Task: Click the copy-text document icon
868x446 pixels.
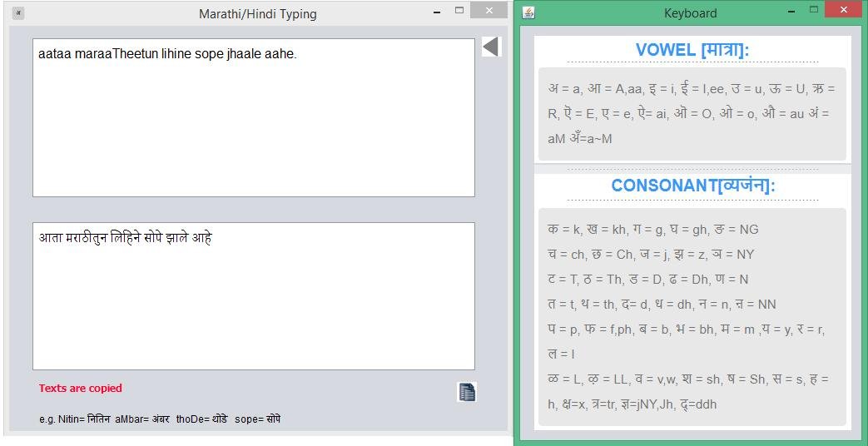Action: coord(467,392)
